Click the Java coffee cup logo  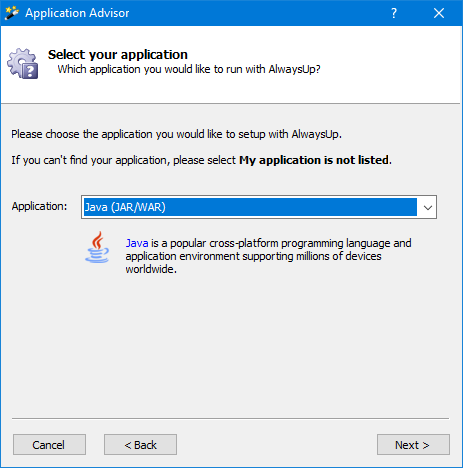(x=97, y=247)
